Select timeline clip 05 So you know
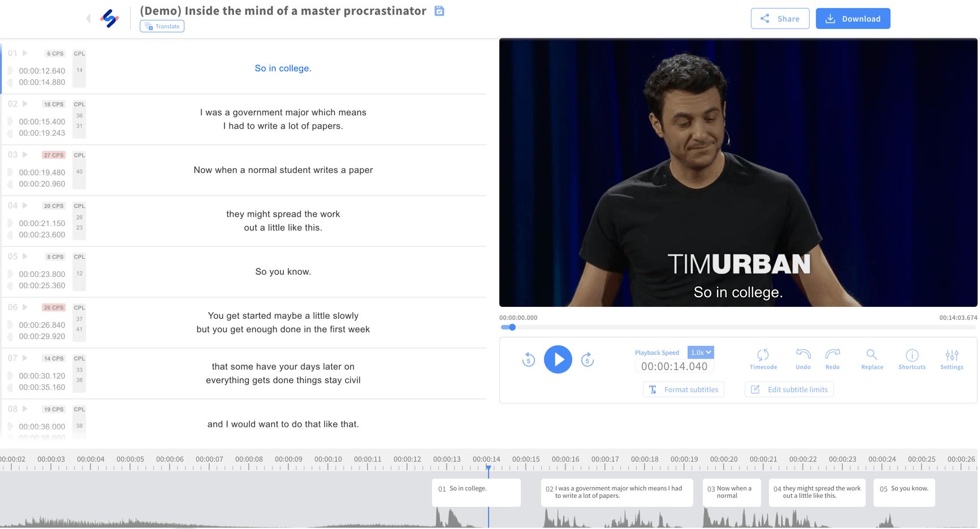This screenshot has height=529, width=980. pyautogui.click(x=904, y=493)
